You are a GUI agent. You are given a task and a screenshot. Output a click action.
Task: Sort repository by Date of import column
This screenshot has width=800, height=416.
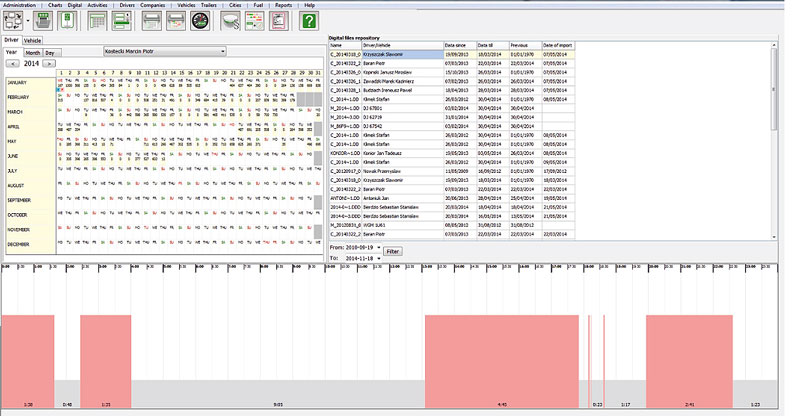tap(557, 45)
